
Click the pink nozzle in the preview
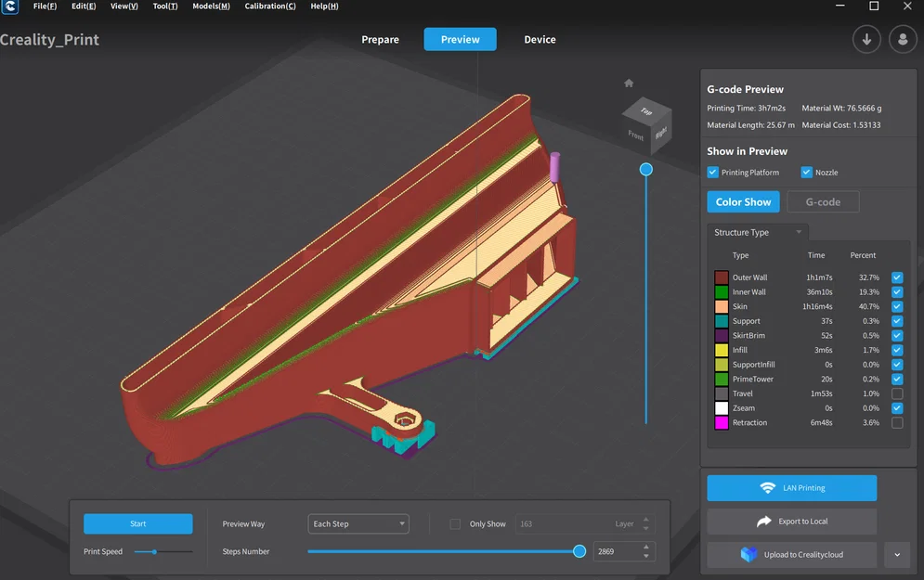pos(554,167)
